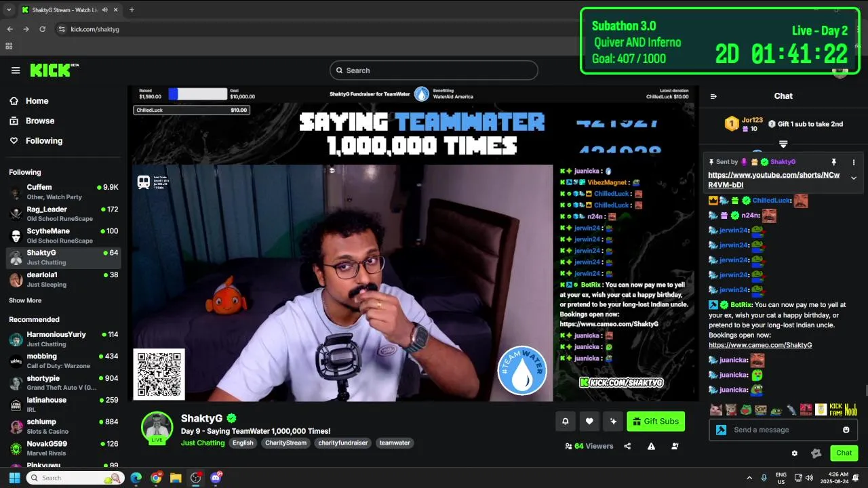Open Windows Start menu

pyautogui.click(x=14, y=478)
